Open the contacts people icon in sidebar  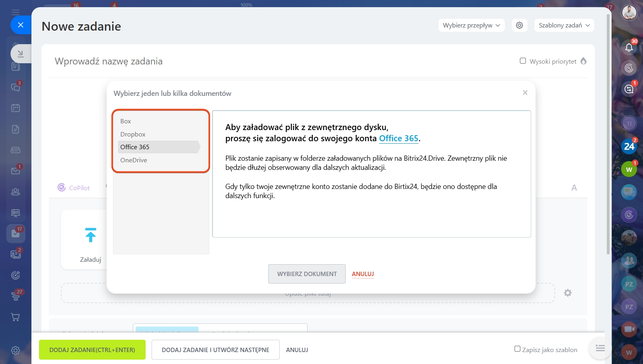pos(16,192)
